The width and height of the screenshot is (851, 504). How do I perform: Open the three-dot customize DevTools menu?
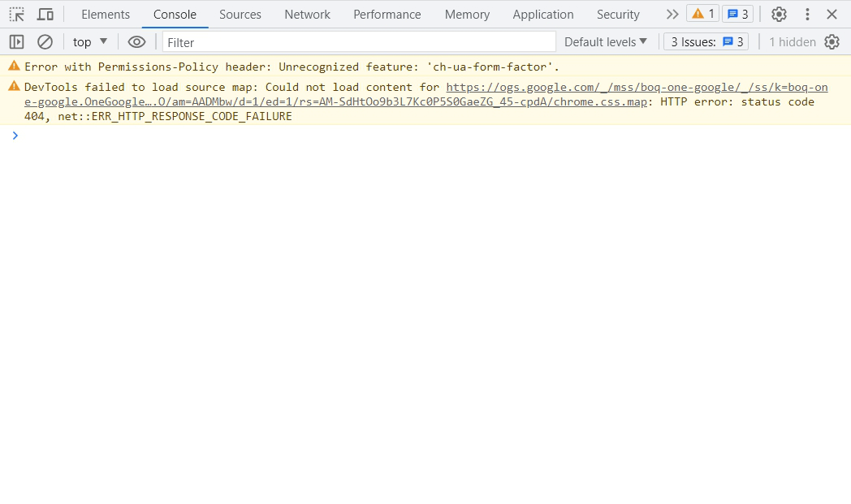tap(807, 14)
